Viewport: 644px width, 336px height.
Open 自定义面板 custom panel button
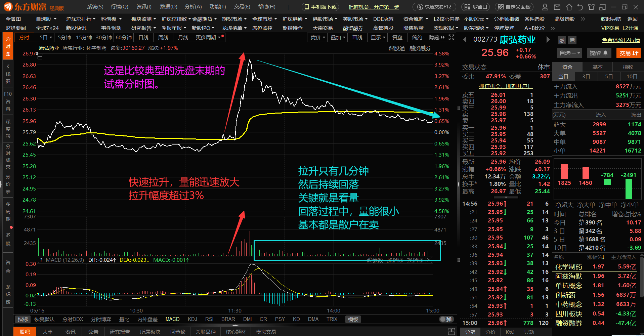coord(515,7)
